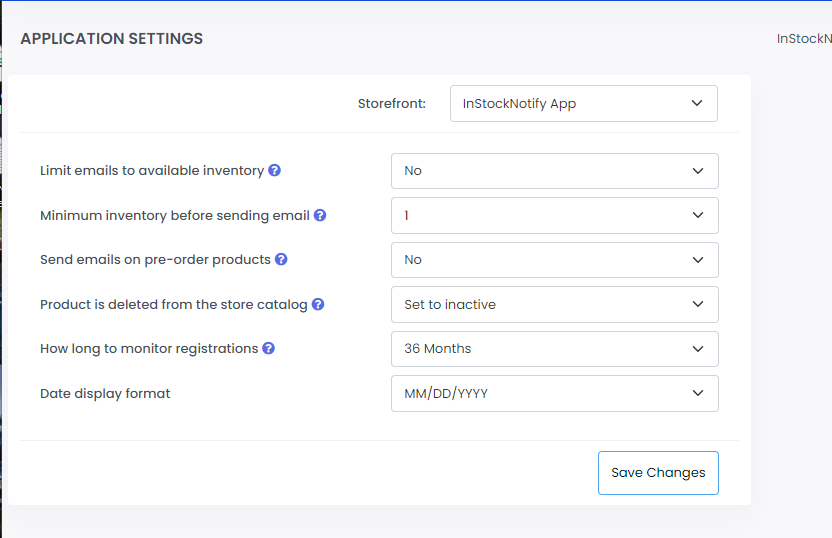Click the Storefront label text
Screen dimensions: 832x538
point(391,103)
